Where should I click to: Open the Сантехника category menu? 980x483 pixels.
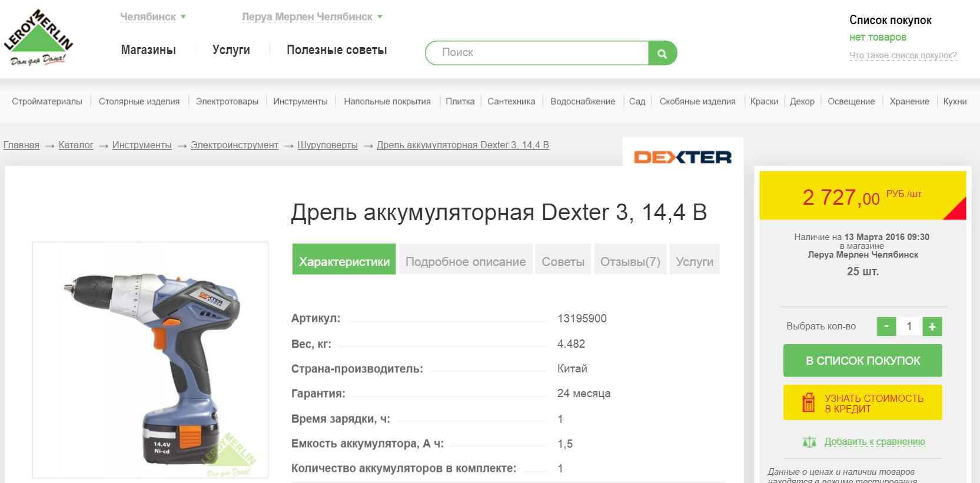tap(511, 102)
